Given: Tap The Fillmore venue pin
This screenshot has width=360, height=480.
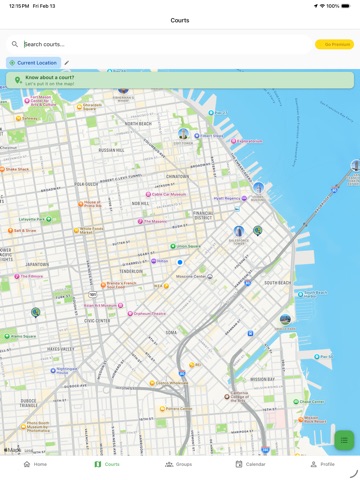Looking at the screenshot, I should pos(17,276).
